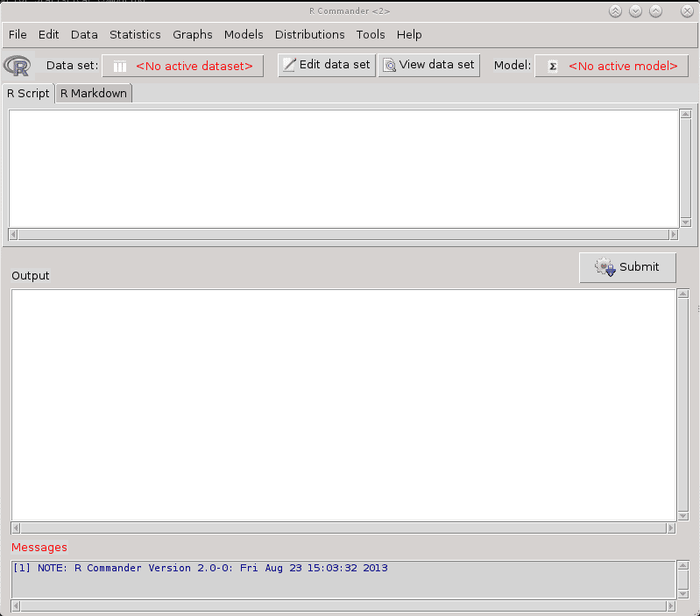Image resolution: width=700 pixels, height=616 pixels.
Task: Click the script editor scroll left arrow
Action: click(x=13, y=234)
